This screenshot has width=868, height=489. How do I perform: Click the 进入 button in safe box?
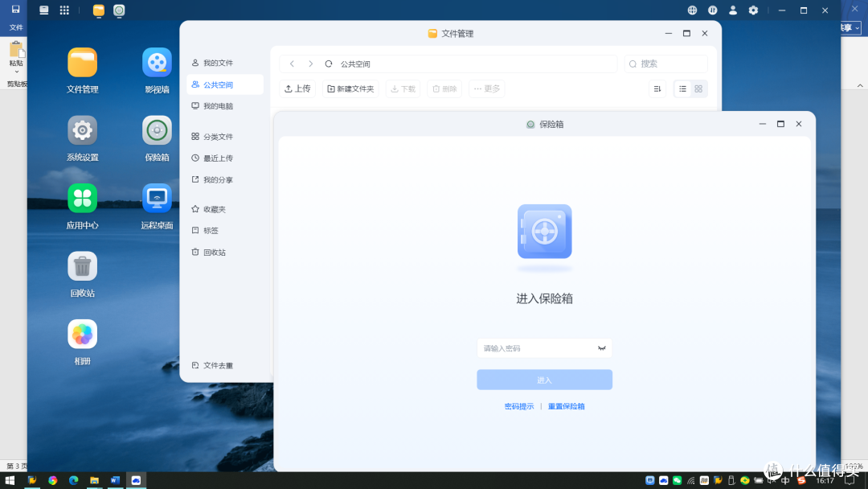click(545, 380)
